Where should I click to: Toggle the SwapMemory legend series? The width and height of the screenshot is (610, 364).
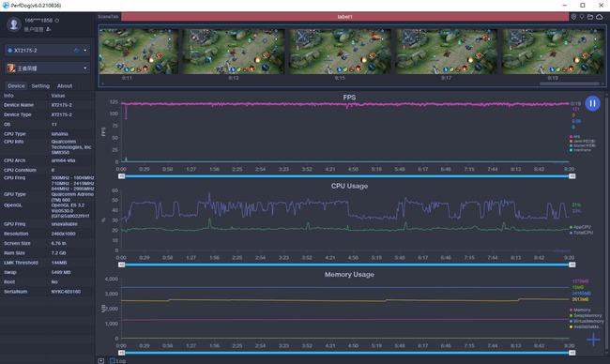point(586,316)
